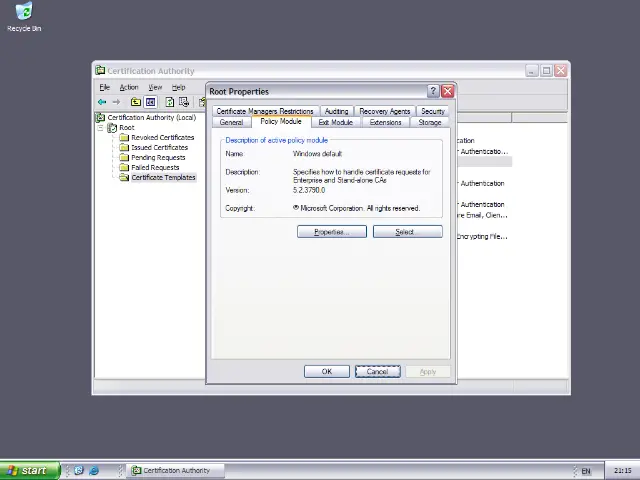Open the Action menu
The image size is (640, 480).
click(x=129, y=87)
